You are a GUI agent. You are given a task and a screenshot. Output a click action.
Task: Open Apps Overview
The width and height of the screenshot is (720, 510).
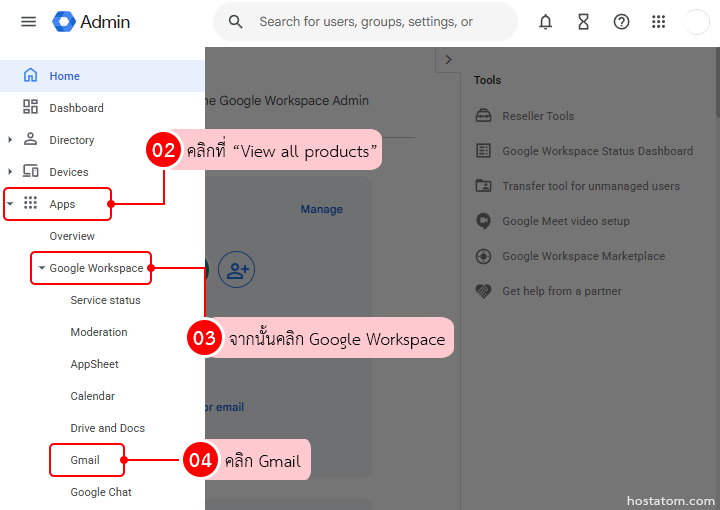point(72,236)
